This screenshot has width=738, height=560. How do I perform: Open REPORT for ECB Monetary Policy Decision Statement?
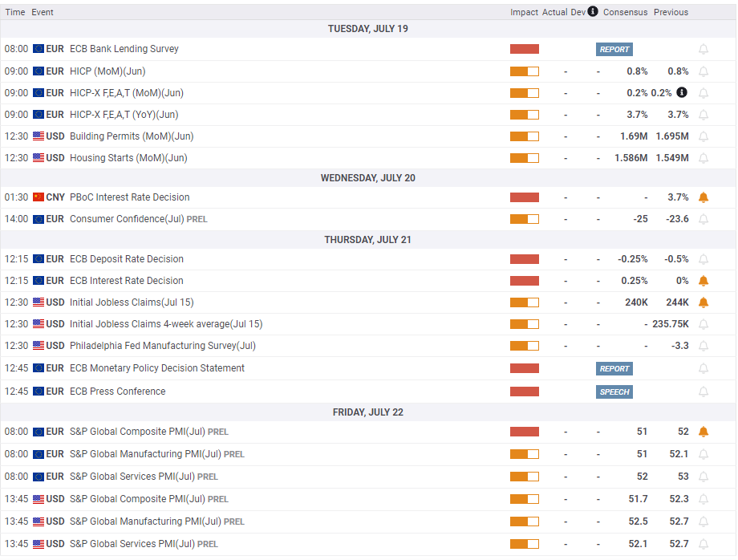pos(614,368)
